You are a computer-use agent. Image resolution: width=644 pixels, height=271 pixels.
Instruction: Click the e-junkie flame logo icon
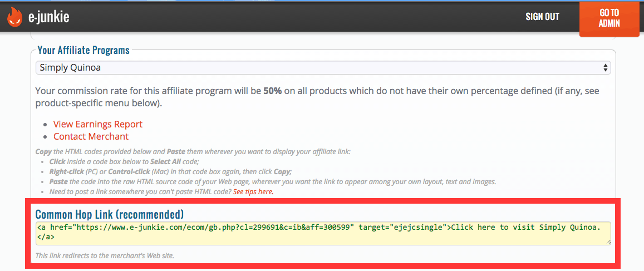[15, 17]
